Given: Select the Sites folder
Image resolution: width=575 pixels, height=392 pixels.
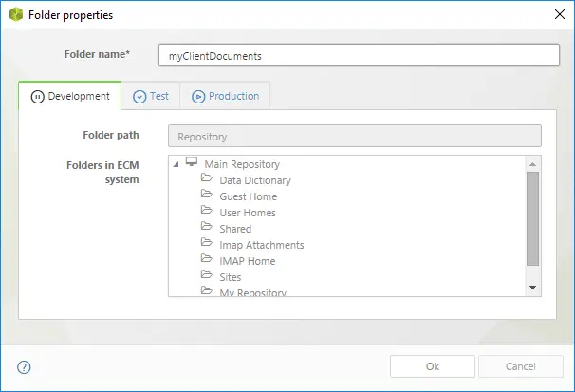Looking at the screenshot, I should point(231,277).
